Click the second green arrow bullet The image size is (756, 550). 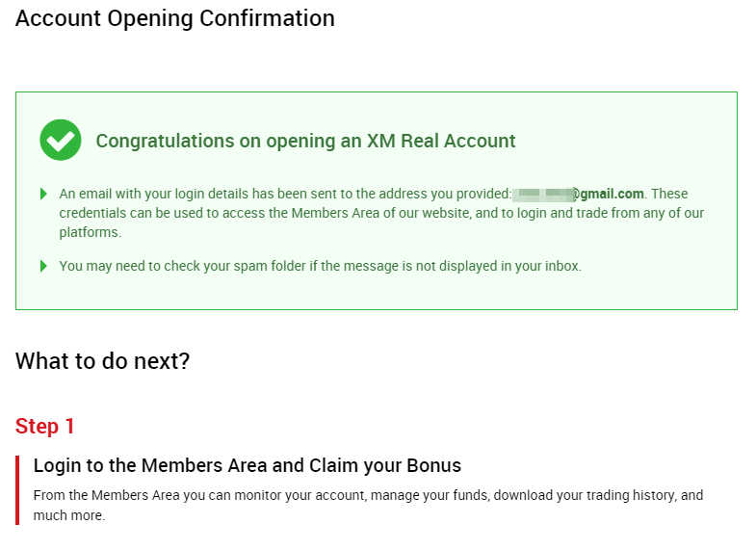(43, 266)
